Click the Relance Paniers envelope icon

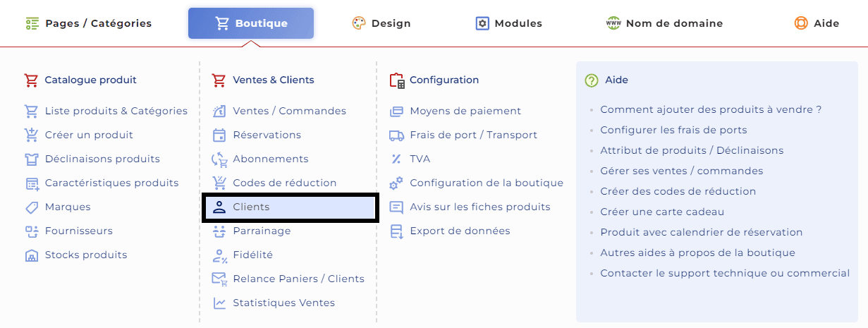click(219, 279)
